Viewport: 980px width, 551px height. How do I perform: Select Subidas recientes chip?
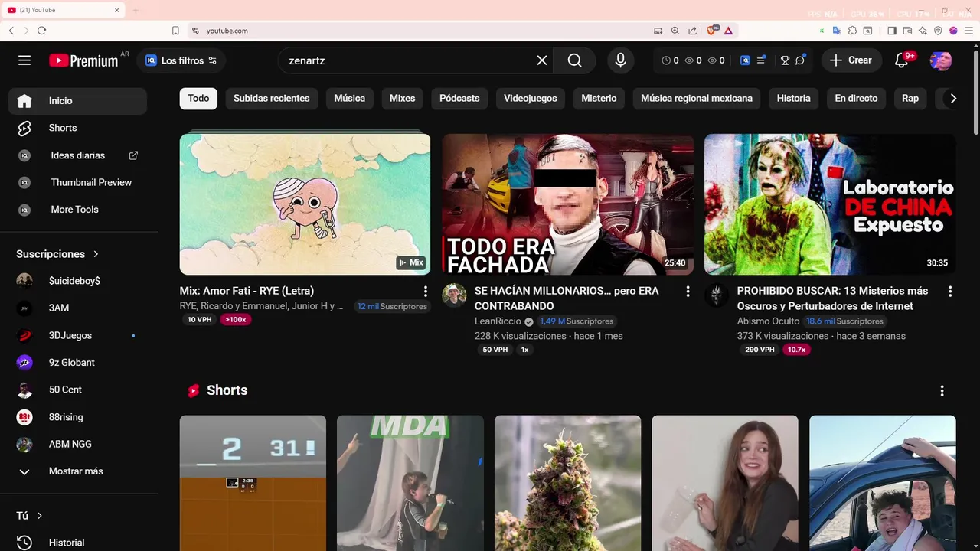[x=271, y=98]
